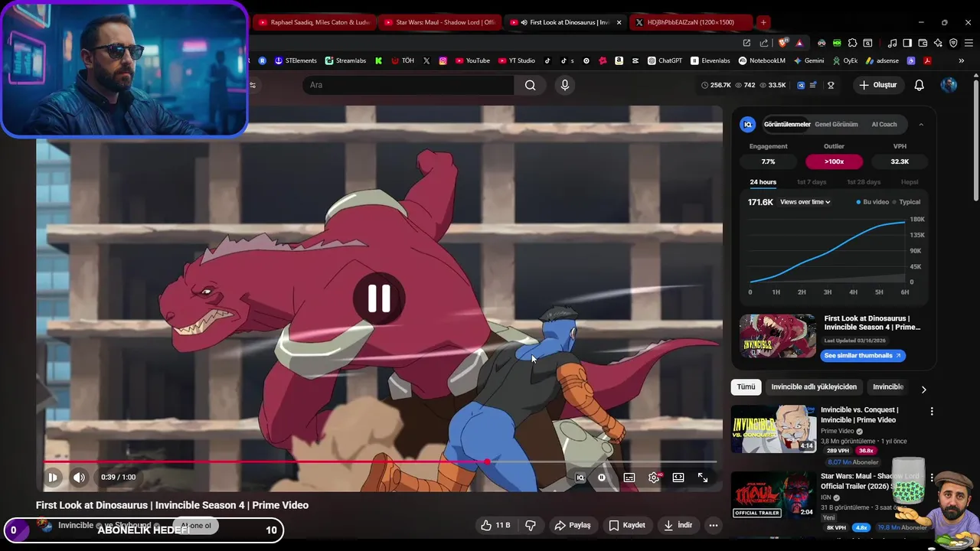
Task: Like the video showing 11 B
Action: coord(495,525)
